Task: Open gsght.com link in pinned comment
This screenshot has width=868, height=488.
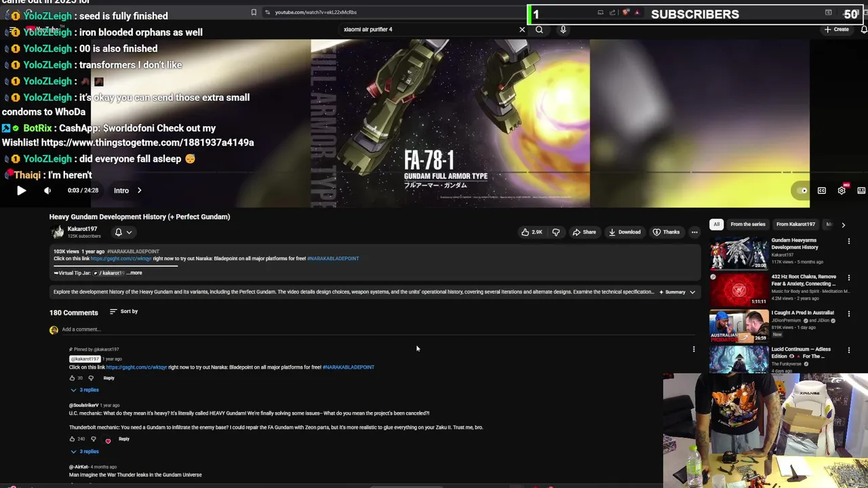Action: click(136, 367)
